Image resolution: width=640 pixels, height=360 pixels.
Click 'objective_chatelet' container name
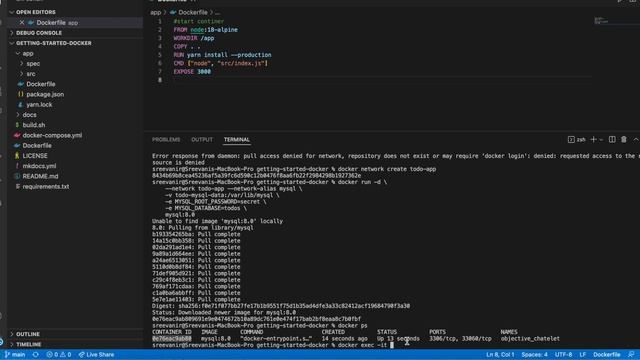(530, 339)
